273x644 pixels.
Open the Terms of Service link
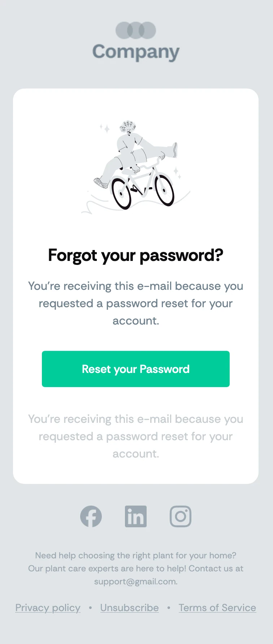pyautogui.click(x=217, y=608)
